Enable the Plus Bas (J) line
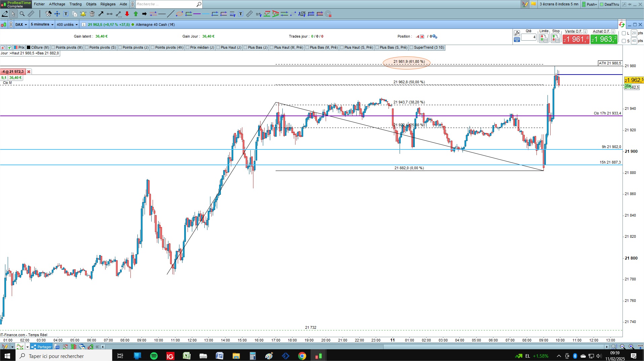The height and width of the screenshot is (361, 644). [x=245, y=48]
